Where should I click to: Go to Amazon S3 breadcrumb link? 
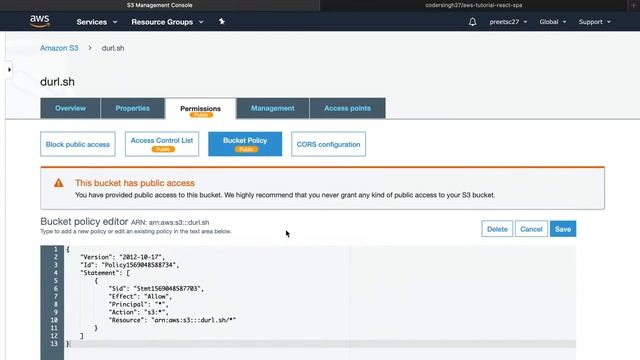59,48
